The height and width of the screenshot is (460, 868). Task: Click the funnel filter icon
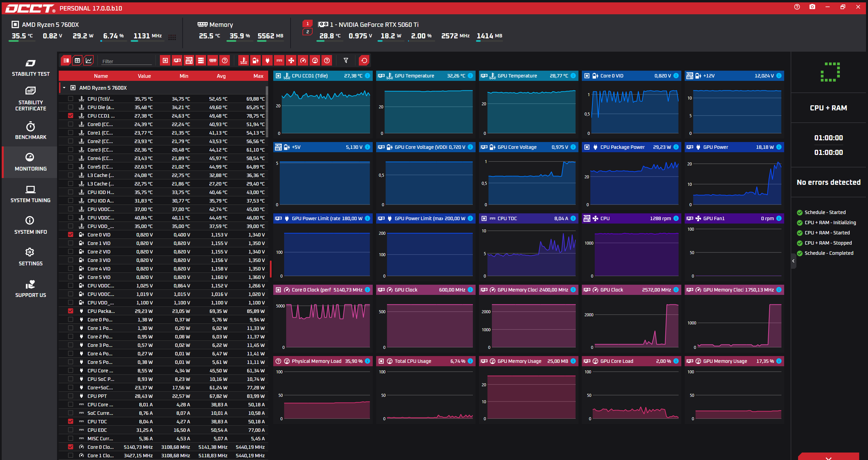(346, 60)
